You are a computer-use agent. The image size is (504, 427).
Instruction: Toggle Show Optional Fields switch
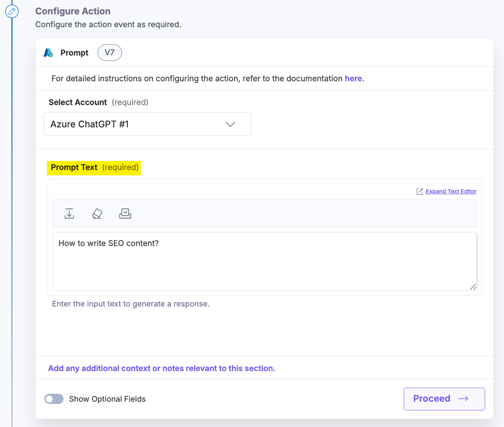point(54,399)
